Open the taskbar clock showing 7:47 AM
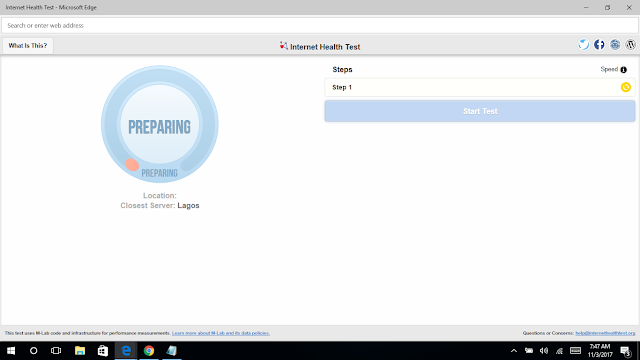 [600, 351]
